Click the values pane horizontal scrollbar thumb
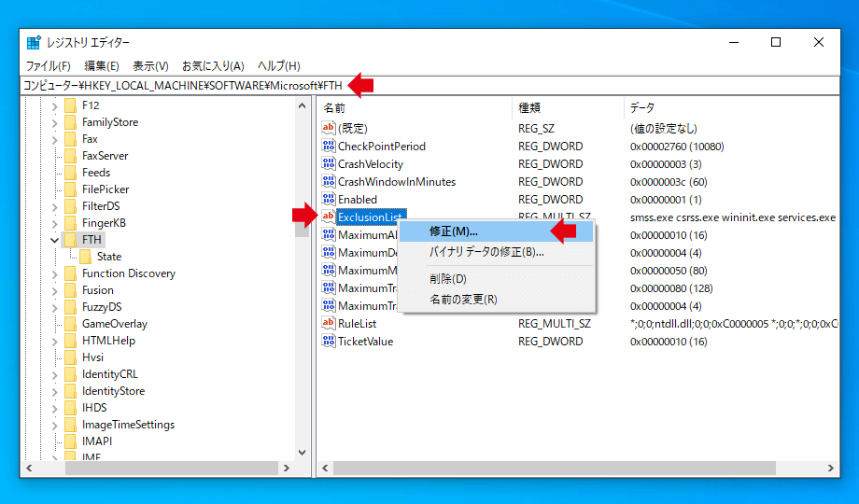Screen dimensions: 859x504 point(555,469)
